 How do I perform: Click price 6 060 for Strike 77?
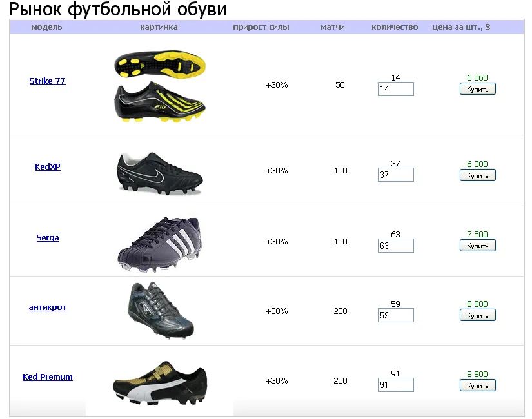point(477,78)
